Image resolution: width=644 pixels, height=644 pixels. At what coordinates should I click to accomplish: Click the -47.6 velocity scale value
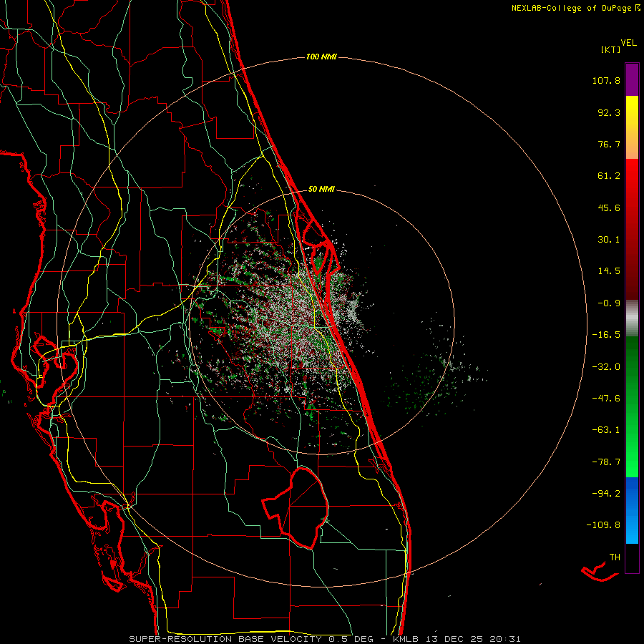tap(606, 399)
